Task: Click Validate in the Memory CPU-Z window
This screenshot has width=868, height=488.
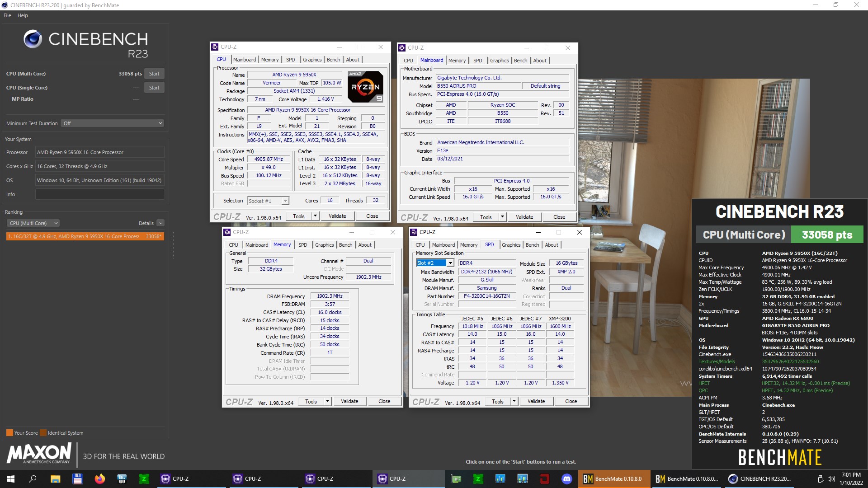Action: click(x=350, y=401)
